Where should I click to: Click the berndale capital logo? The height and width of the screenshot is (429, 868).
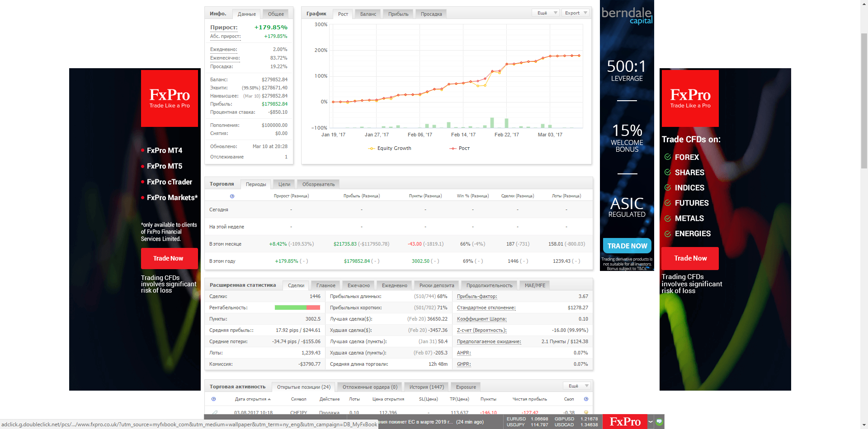tap(627, 15)
